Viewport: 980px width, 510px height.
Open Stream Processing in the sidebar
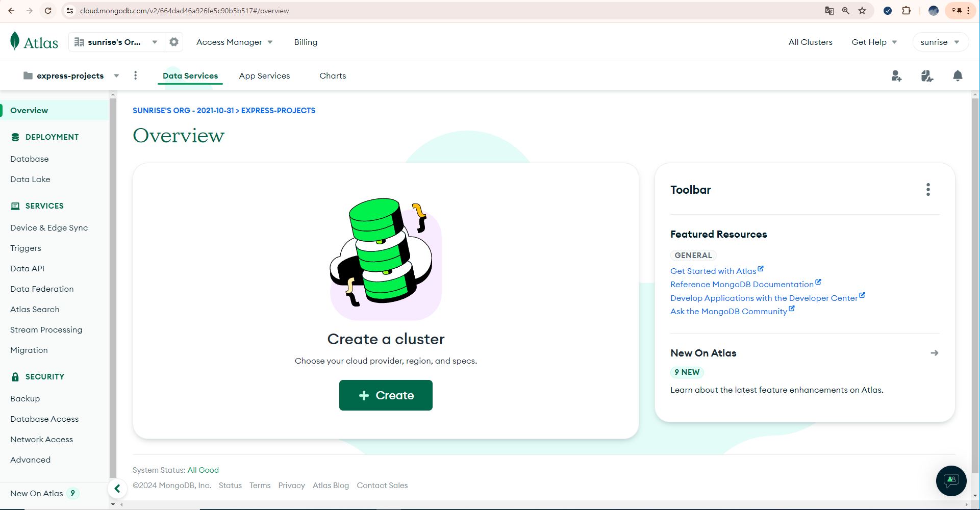click(46, 329)
